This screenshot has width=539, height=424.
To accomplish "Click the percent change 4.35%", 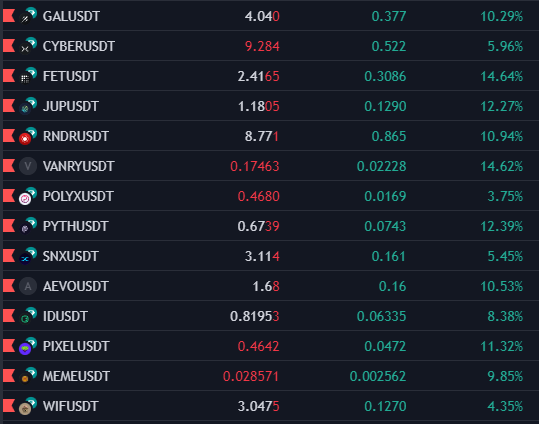I will pyautogui.click(x=505, y=406).
